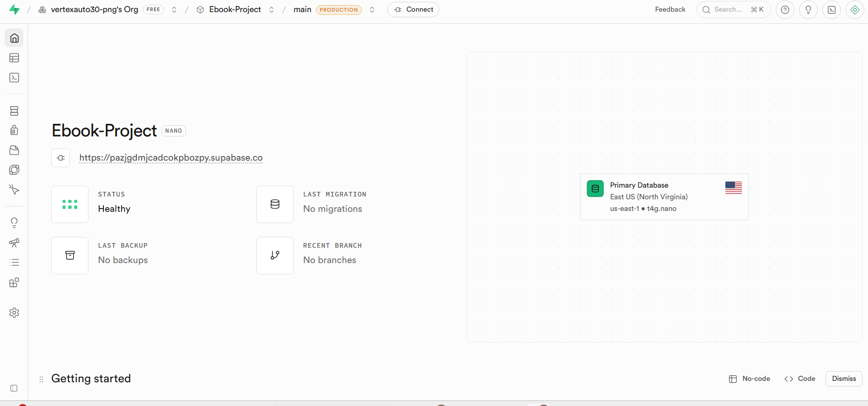Open the Logs list icon in sidebar

[x=14, y=263]
